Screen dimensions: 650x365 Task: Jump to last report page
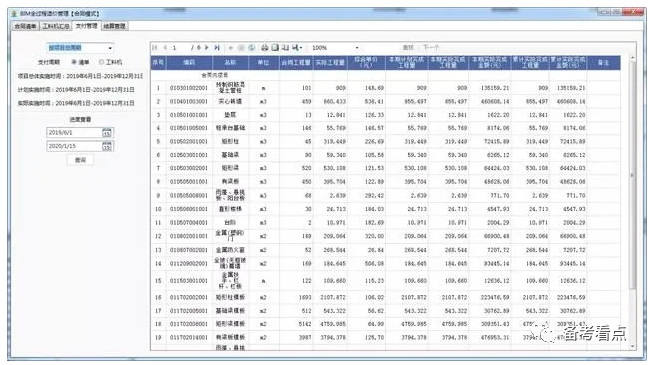(x=217, y=48)
